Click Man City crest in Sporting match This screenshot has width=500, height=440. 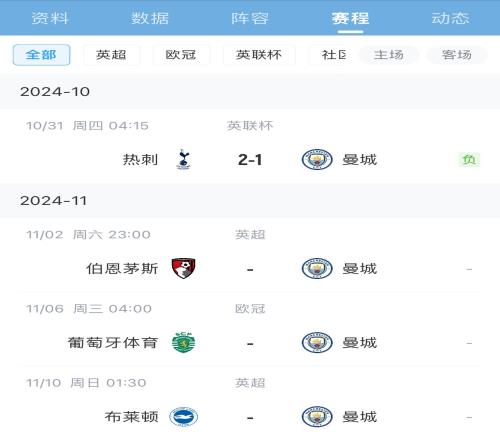pos(317,342)
